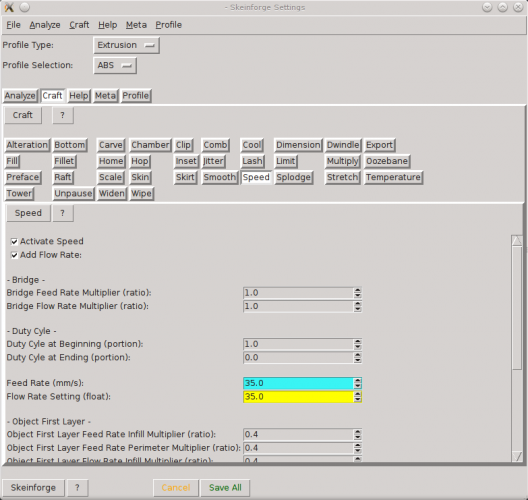Select the Scale plugin tab
The height and width of the screenshot is (500, 528).
pyautogui.click(x=111, y=177)
